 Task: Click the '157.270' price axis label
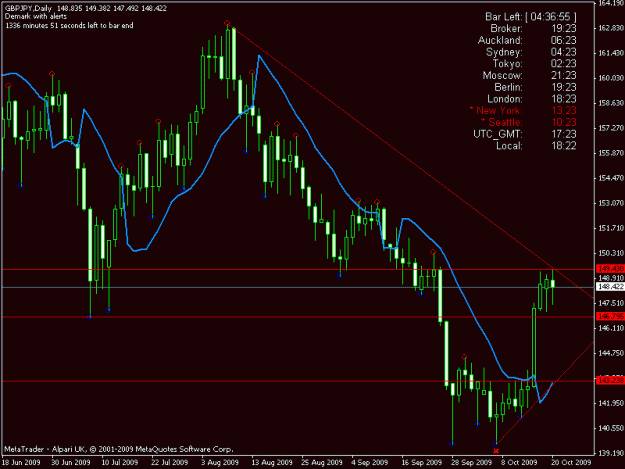click(x=611, y=128)
